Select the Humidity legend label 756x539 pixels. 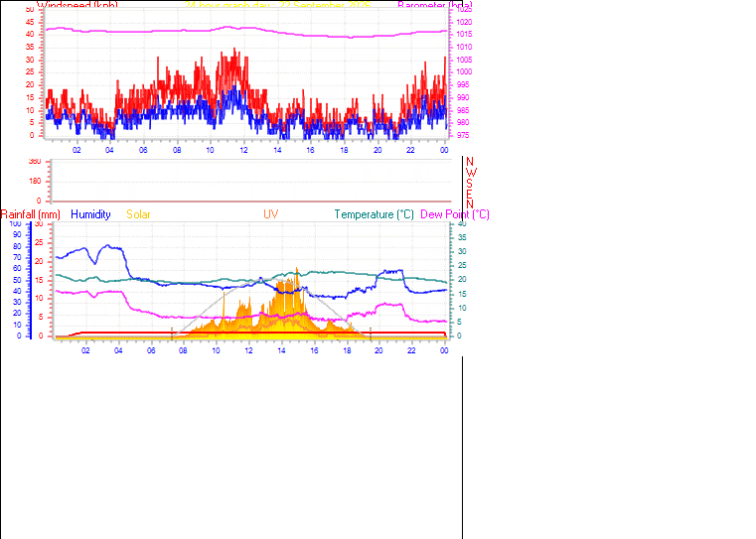(90, 214)
